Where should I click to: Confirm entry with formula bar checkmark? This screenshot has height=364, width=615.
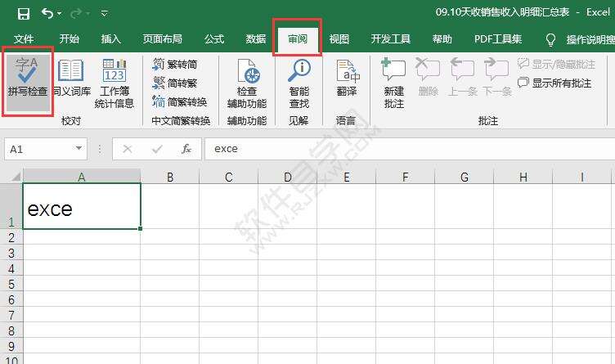(x=157, y=149)
